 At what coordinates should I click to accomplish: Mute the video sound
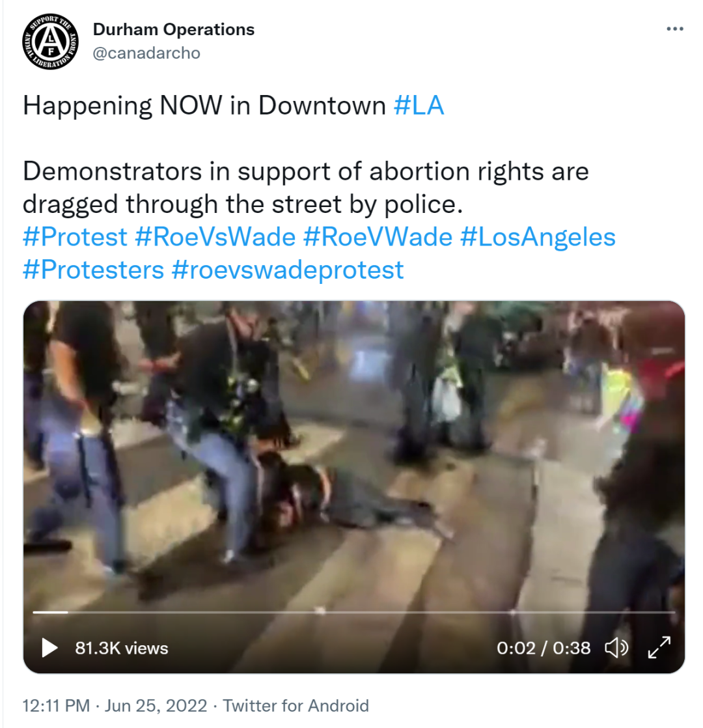pos(616,647)
